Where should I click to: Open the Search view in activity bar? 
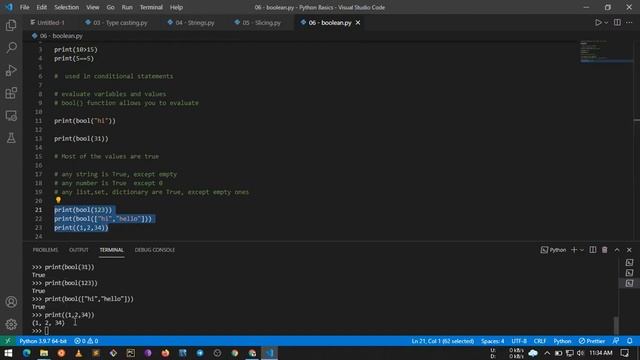[11, 47]
